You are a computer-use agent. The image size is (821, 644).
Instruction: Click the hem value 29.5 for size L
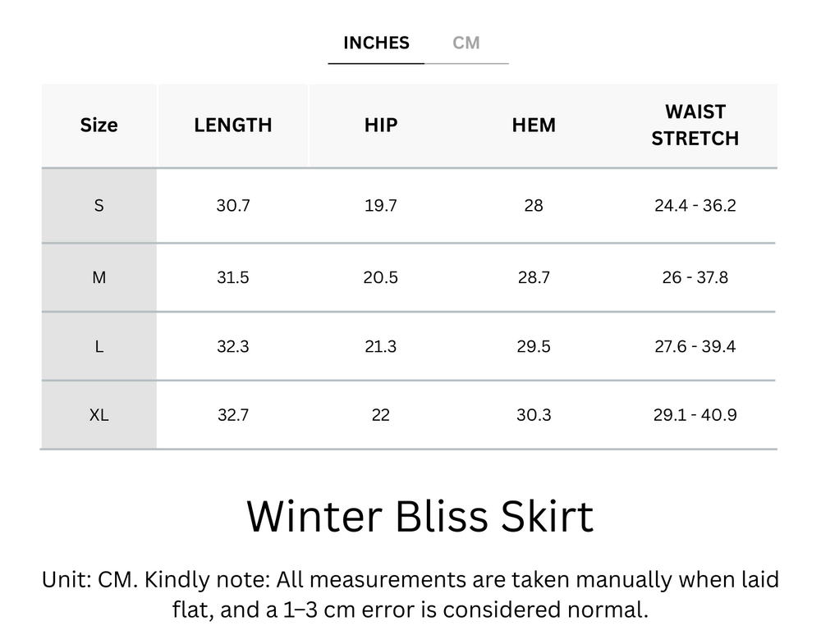pos(534,346)
